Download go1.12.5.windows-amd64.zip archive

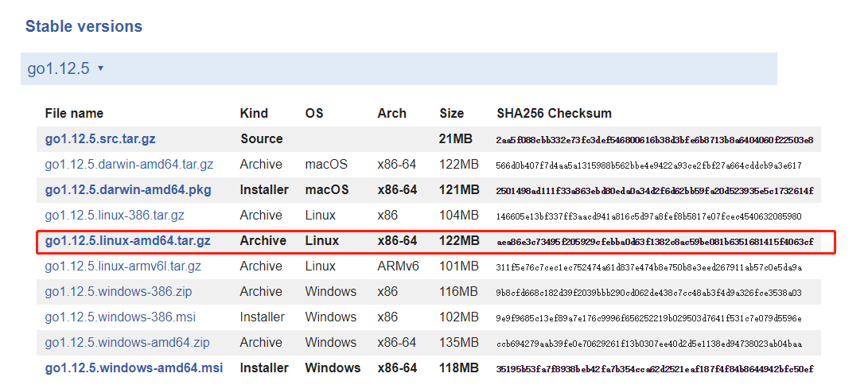click(x=127, y=342)
